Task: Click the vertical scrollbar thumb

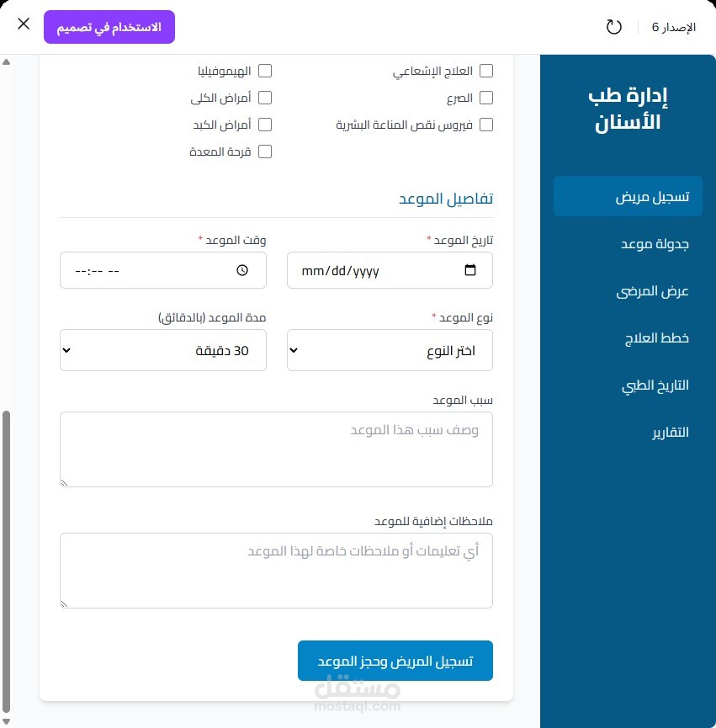Action: (6, 562)
